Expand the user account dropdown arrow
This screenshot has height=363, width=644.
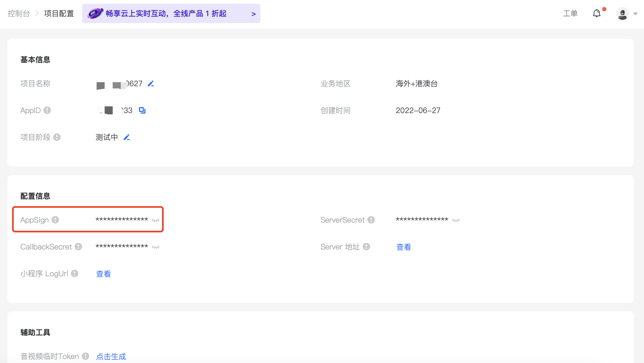pos(635,14)
